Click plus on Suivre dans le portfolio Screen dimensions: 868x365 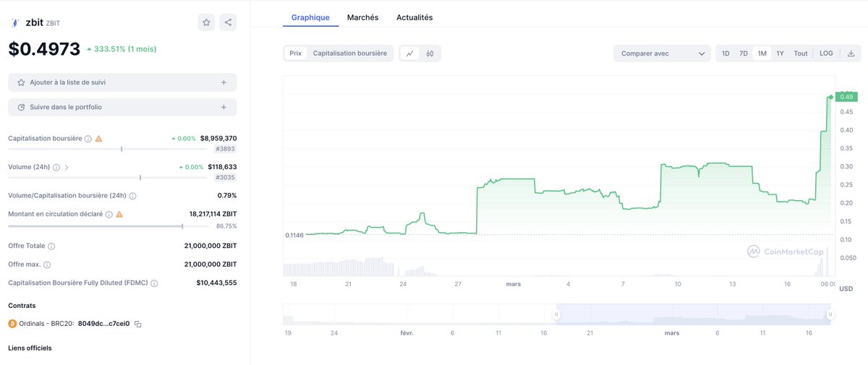(224, 107)
